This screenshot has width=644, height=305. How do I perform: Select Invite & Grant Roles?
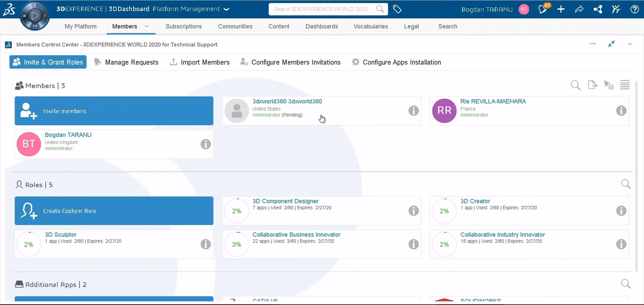48,62
